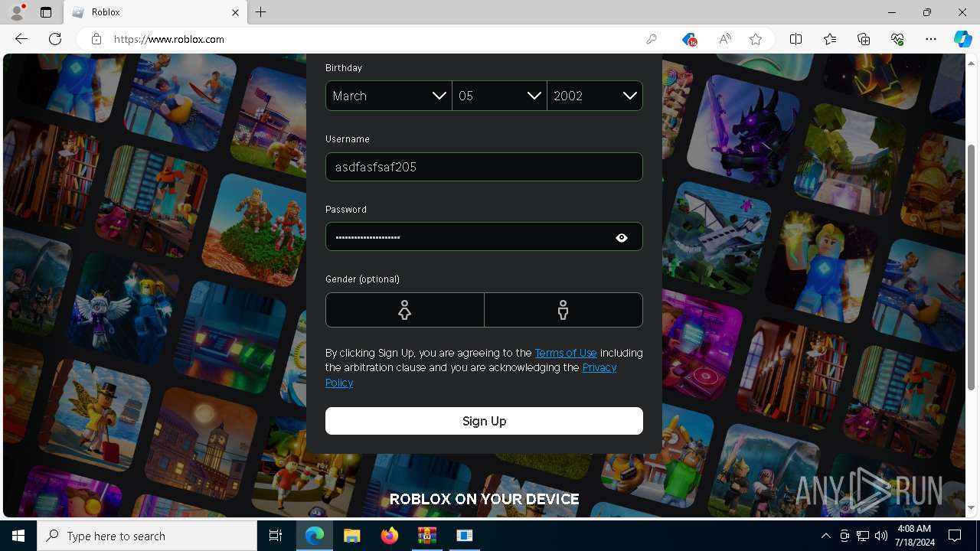Viewport: 980px width, 551px height.
Task: Open Edge Settings and more menu
Action: pyautogui.click(x=931, y=39)
